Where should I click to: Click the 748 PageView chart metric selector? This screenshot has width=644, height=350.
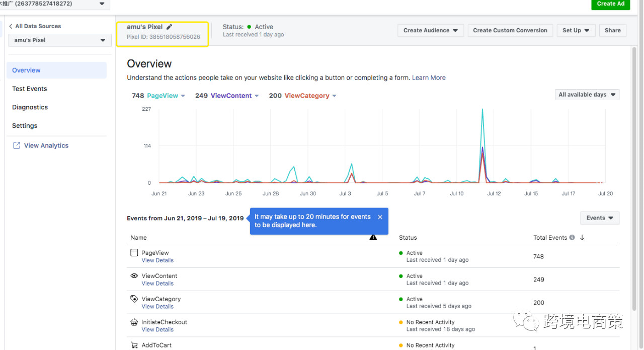pyautogui.click(x=158, y=96)
